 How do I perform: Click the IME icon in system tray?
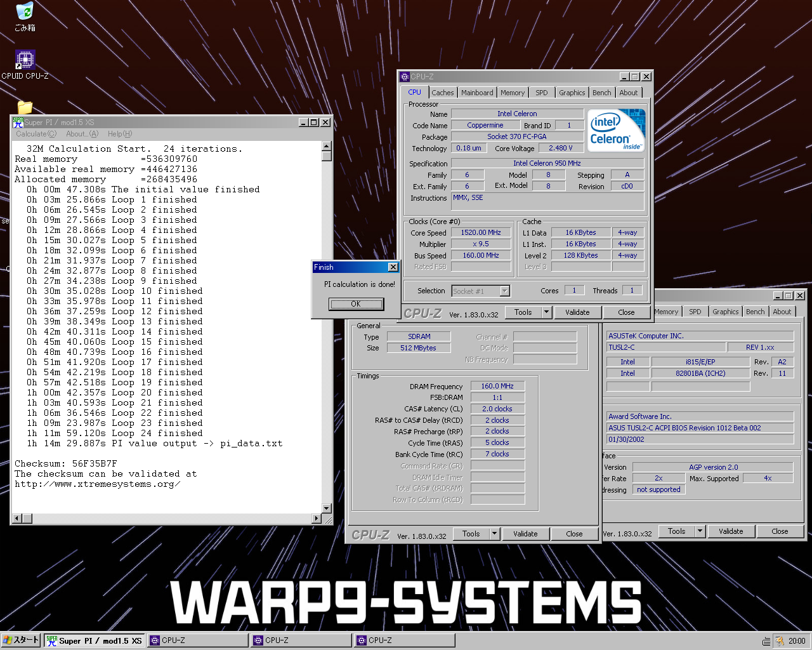766,641
